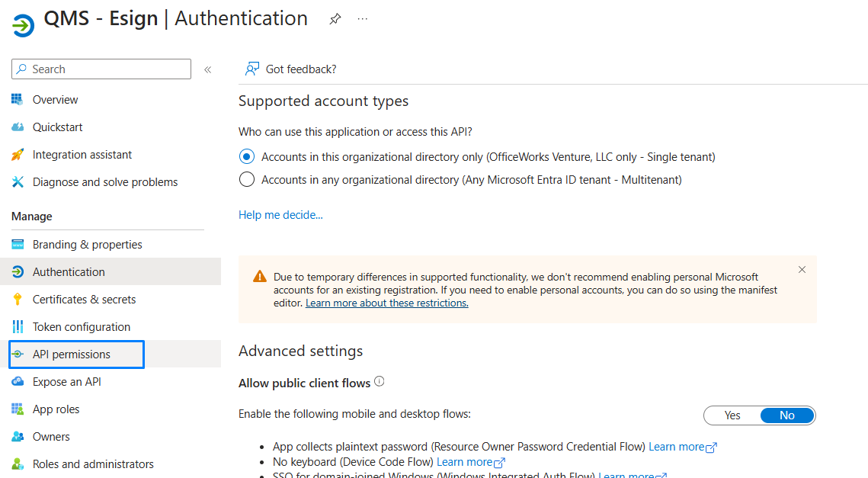Click the Authentication sidebar icon
868x478 pixels.
click(x=18, y=272)
